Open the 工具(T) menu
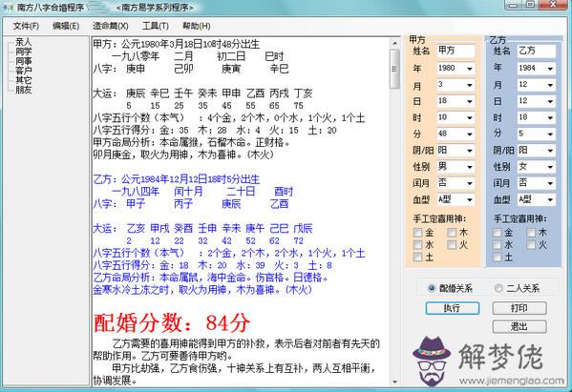572x392 pixels. (x=156, y=26)
